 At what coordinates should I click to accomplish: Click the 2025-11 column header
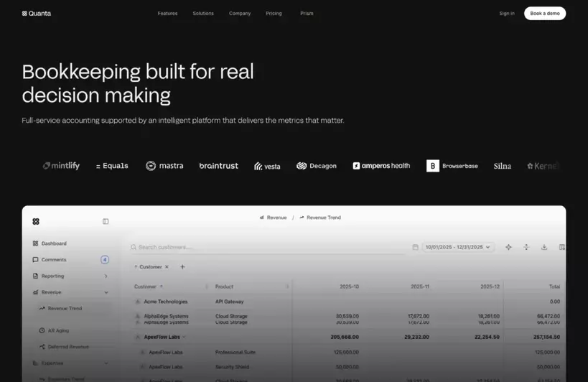pos(419,286)
